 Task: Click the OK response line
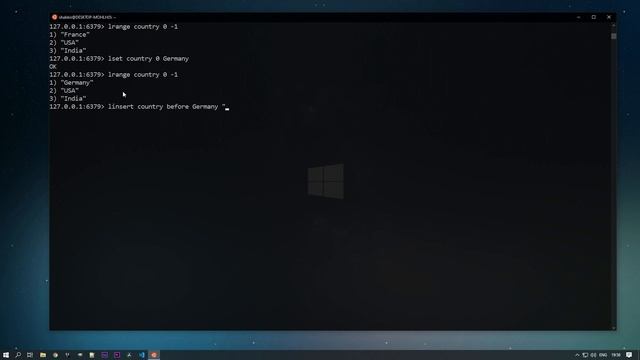[x=53, y=67]
